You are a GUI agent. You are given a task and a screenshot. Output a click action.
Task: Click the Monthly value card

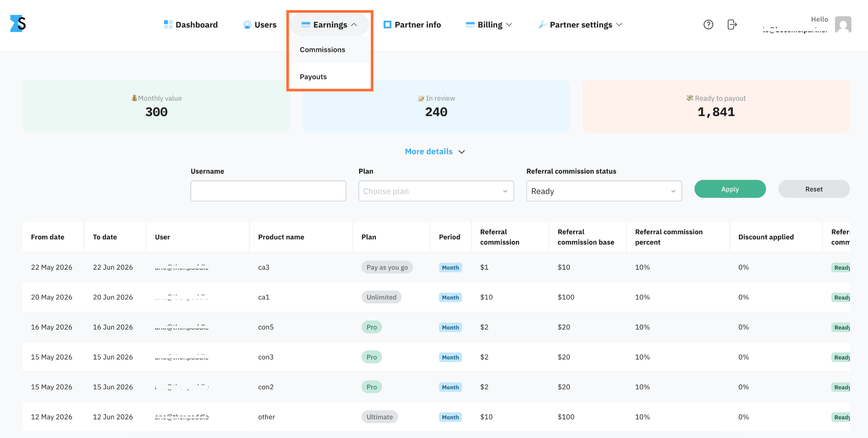click(x=156, y=106)
